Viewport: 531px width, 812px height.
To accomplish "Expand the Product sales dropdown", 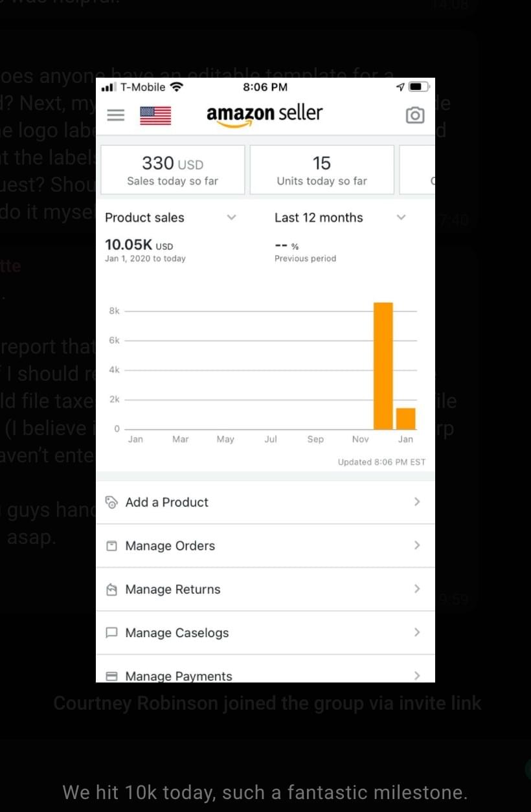I will (231, 218).
